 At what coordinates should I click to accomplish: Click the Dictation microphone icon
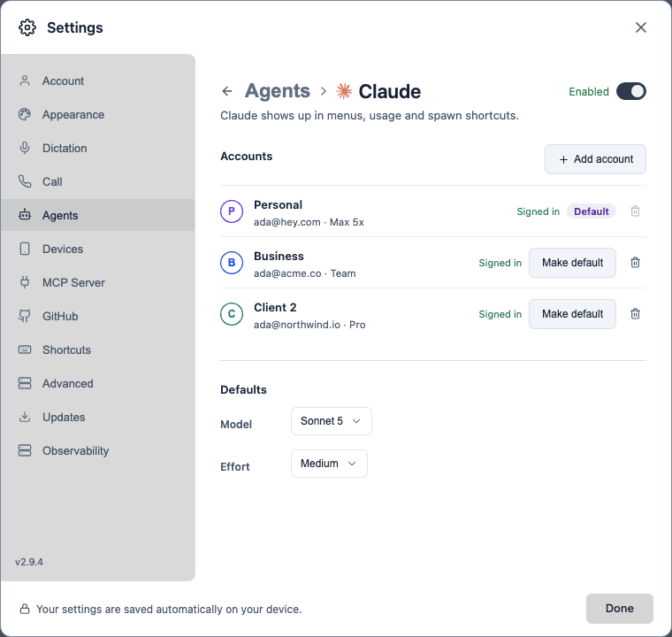click(x=25, y=148)
